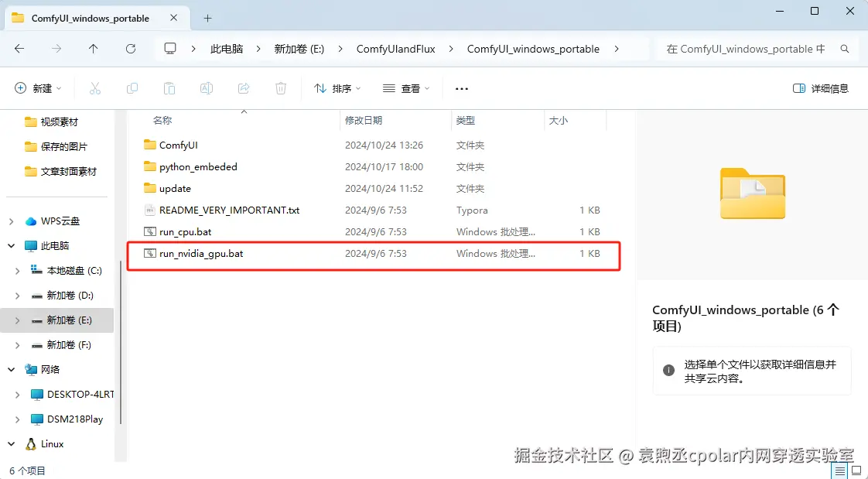Click the large folder preview thumbnail
The image size is (868, 479).
[752, 193]
